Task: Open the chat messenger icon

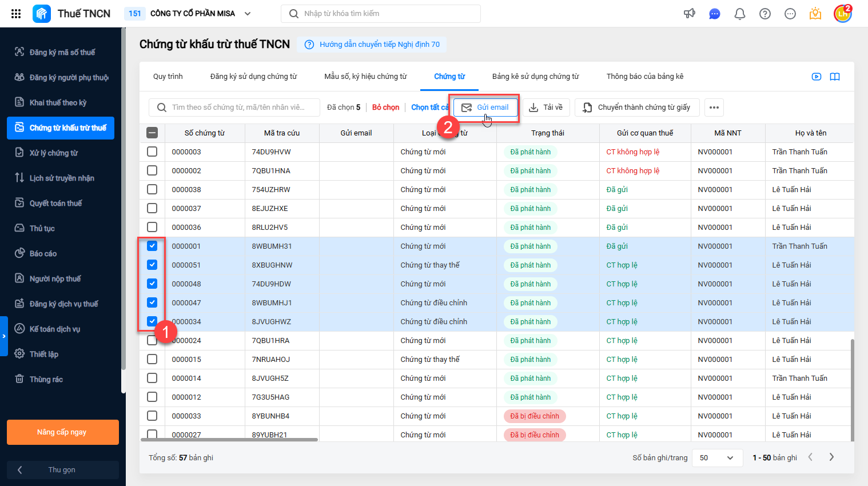Action: tap(715, 14)
